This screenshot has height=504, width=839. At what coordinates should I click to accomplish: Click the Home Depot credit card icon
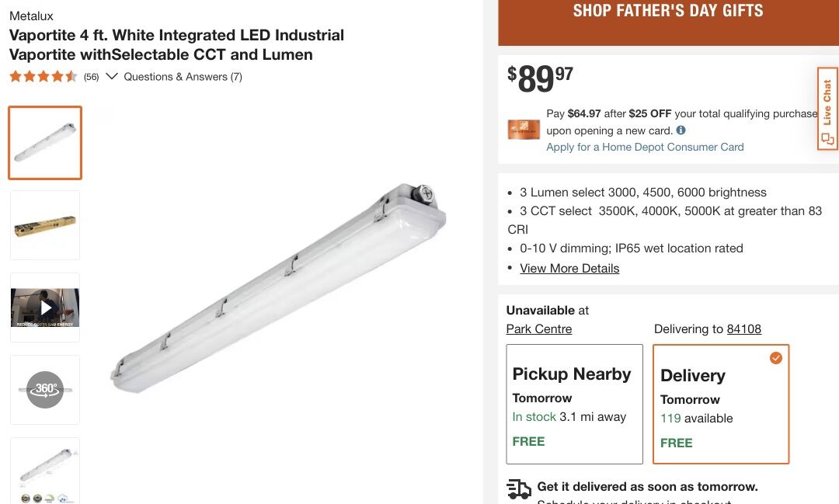[x=523, y=130]
